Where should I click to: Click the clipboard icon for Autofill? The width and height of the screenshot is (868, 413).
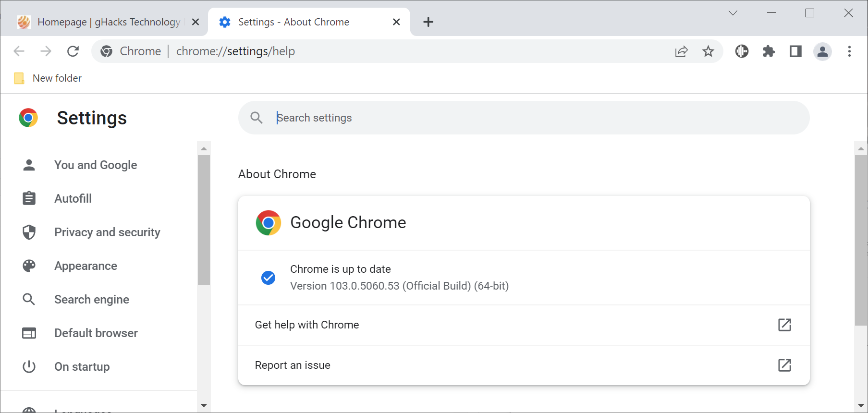[29, 198]
